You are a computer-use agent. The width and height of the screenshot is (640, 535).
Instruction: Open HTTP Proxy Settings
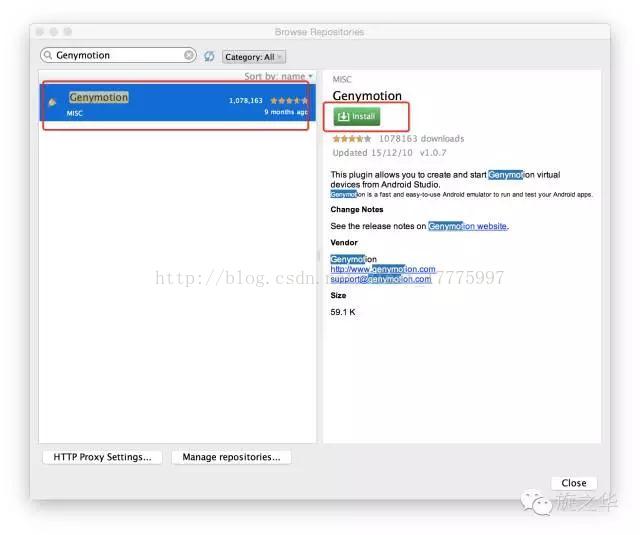(102, 457)
